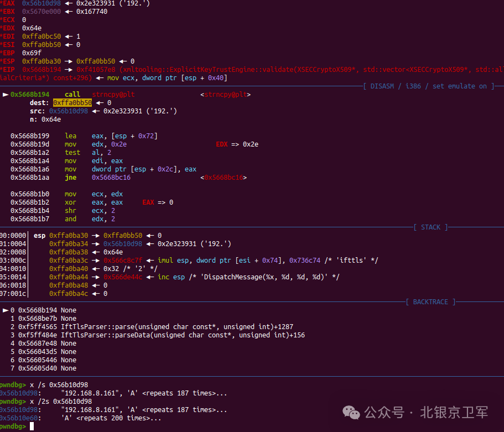Click the highlighted dest address 0xffa0bb50
Viewport: 504px width, 432px height.
(72, 103)
